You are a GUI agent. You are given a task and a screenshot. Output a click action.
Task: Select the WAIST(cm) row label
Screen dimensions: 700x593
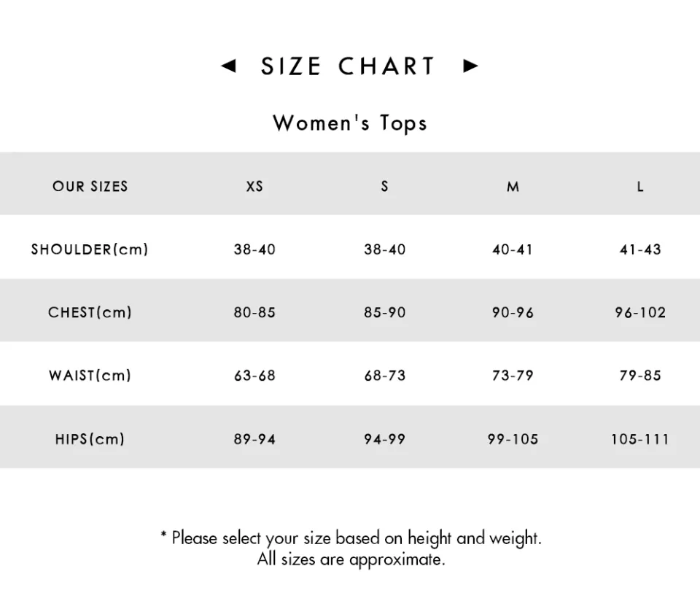pyautogui.click(x=90, y=376)
